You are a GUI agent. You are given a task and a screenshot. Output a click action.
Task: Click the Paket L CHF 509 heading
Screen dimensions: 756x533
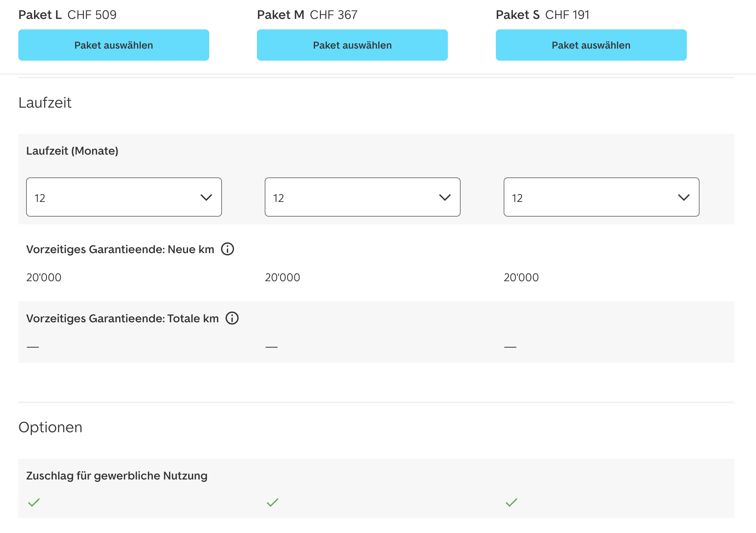tap(68, 15)
